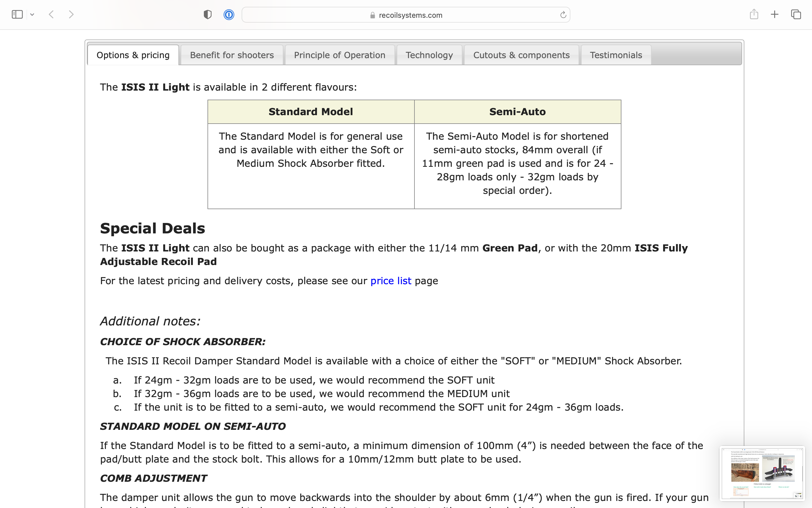Click the Standard Model table header
Image resolution: width=812 pixels, height=508 pixels.
point(311,112)
